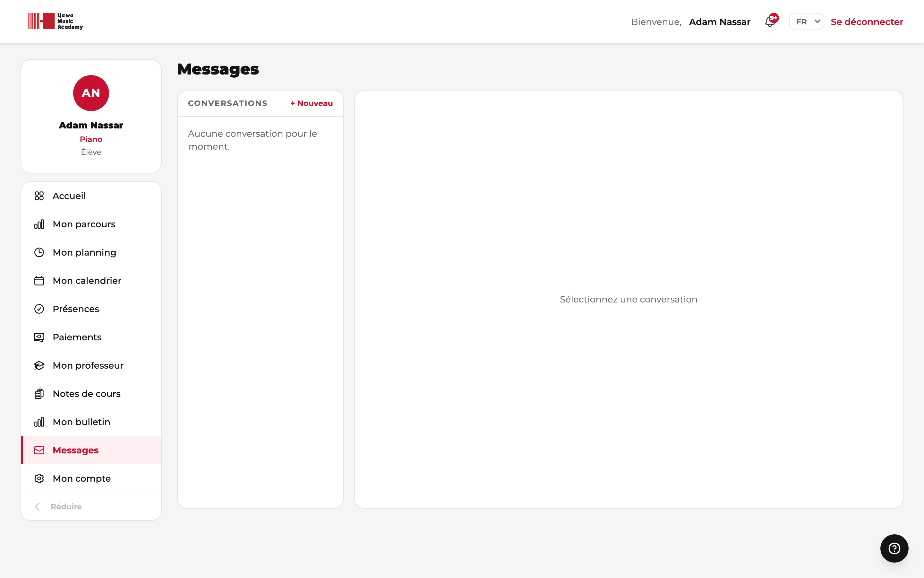Click the CONVERSATIONS heading
This screenshot has height=578, width=924.
(x=227, y=103)
